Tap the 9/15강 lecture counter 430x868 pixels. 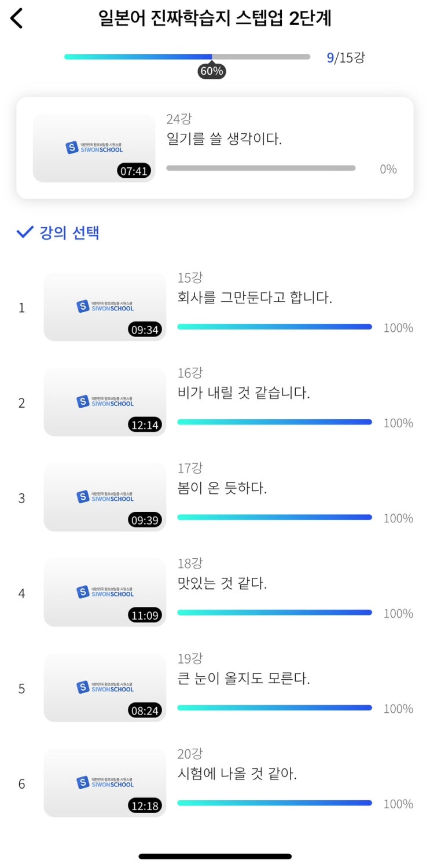coord(346,57)
